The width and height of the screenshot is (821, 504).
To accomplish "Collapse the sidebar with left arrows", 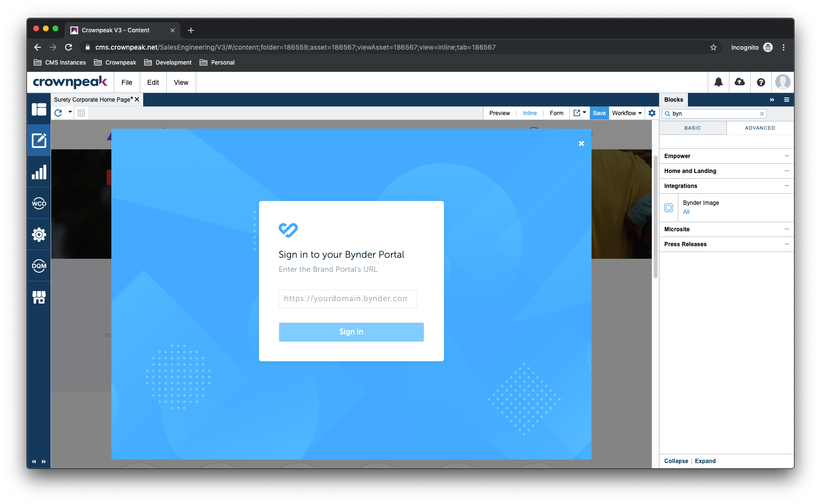I will coord(34,462).
